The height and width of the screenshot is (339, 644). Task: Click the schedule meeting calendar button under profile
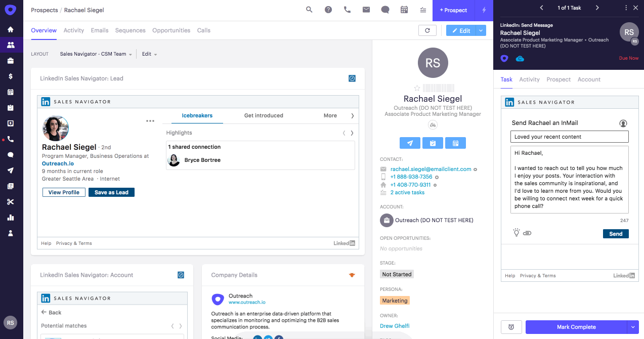(455, 143)
